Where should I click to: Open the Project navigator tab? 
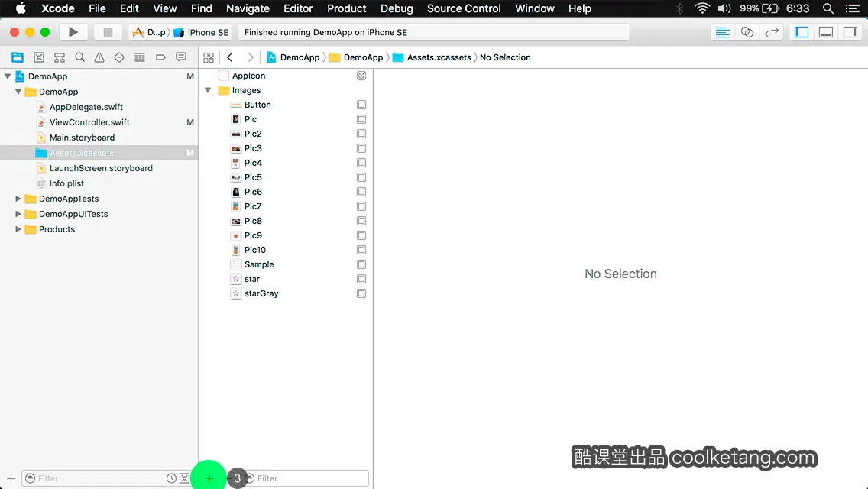tap(18, 57)
